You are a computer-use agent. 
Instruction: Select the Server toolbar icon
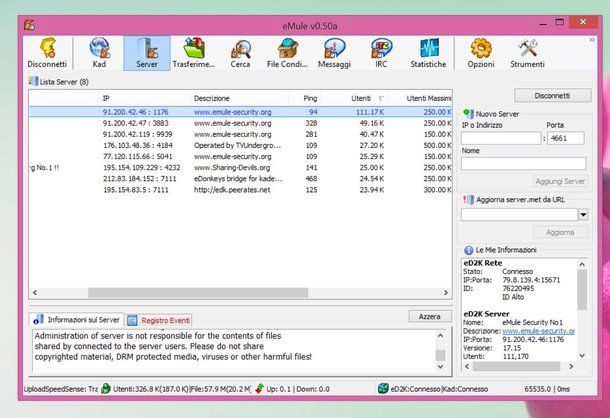point(147,53)
